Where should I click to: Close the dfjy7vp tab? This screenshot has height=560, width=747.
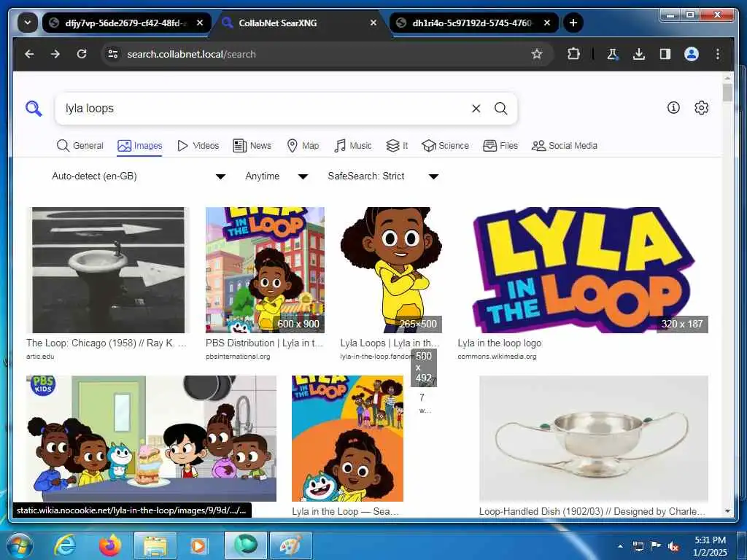(x=200, y=23)
